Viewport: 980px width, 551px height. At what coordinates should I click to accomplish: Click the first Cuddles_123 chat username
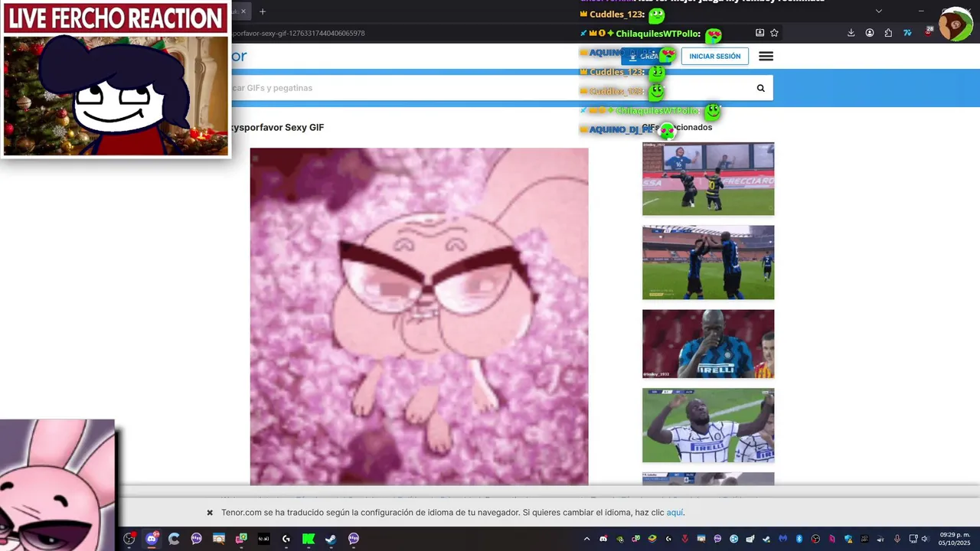[616, 15]
